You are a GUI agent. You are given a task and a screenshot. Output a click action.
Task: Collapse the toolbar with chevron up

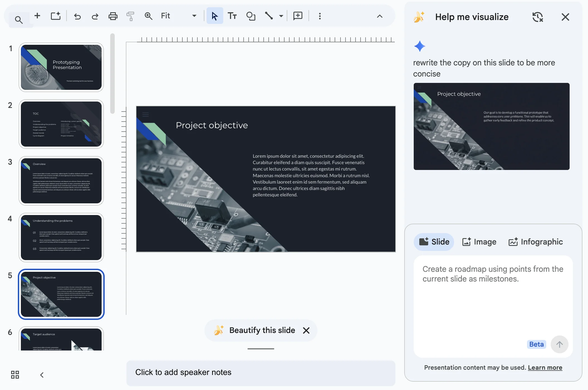coord(379,16)
